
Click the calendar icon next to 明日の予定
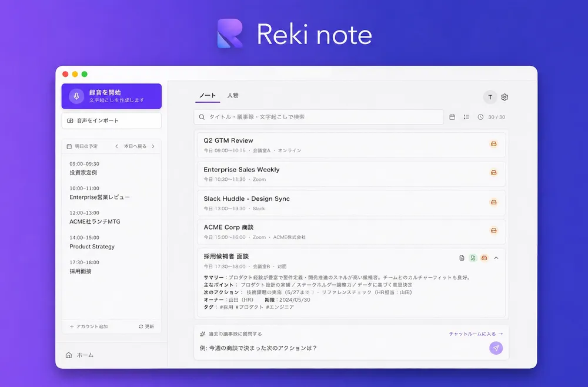pyautogui.click(x=69, y=146)
